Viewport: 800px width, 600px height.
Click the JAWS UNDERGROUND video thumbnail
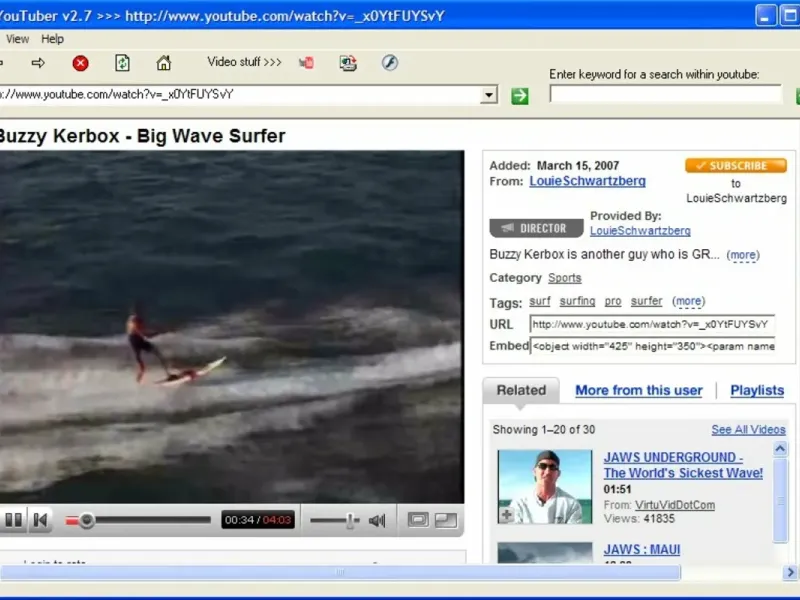(545, 487)
